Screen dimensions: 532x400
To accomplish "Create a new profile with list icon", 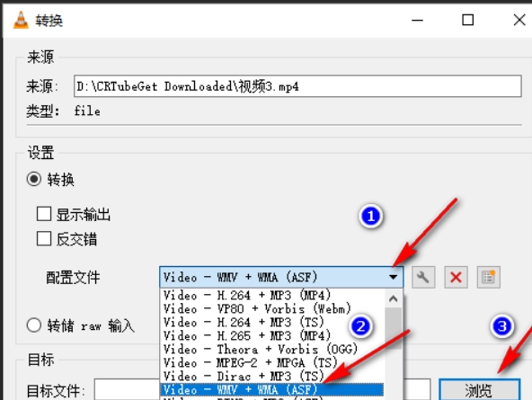I will tap(488, 277).
